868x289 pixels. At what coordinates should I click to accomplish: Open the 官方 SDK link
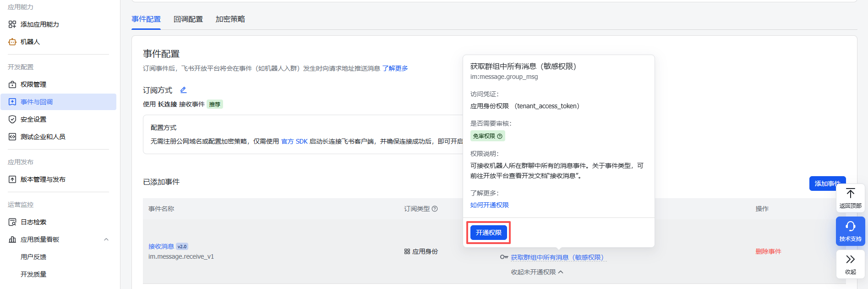click(294, 141)
